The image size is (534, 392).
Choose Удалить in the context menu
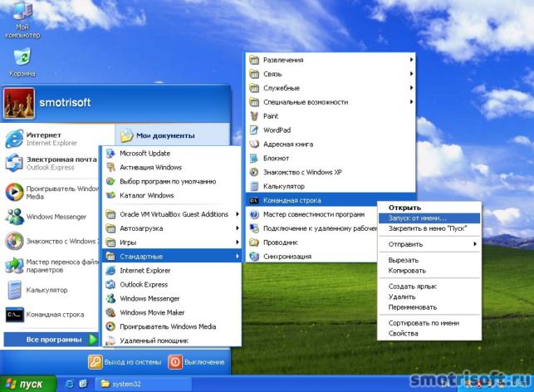point(429,296)
